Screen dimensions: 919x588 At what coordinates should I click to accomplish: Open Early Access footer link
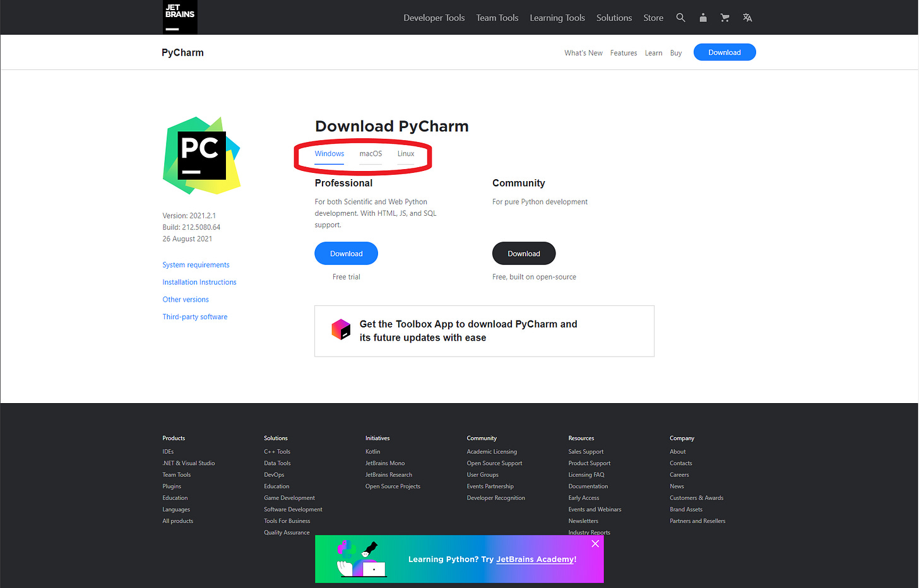click(x=584, y=498)
